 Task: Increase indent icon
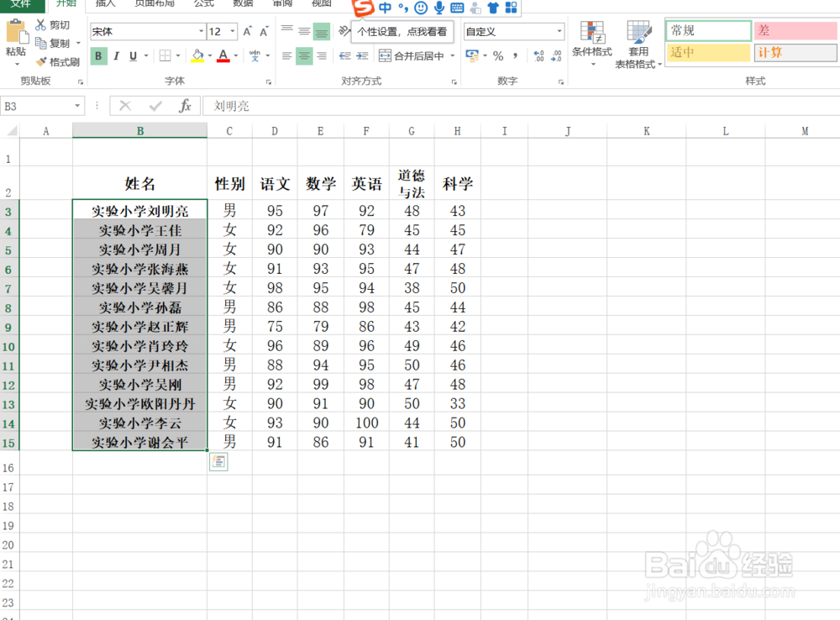click(x=362, y=55)
